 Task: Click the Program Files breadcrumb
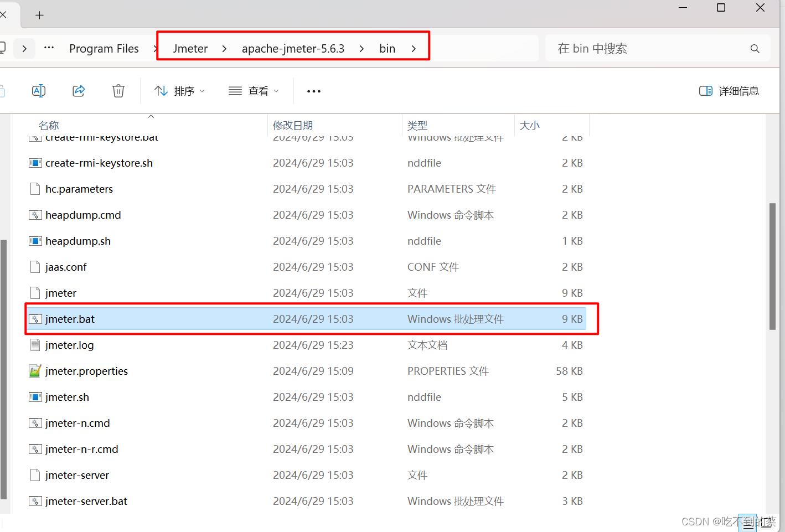pyautogui.click(x=104, y=49)
